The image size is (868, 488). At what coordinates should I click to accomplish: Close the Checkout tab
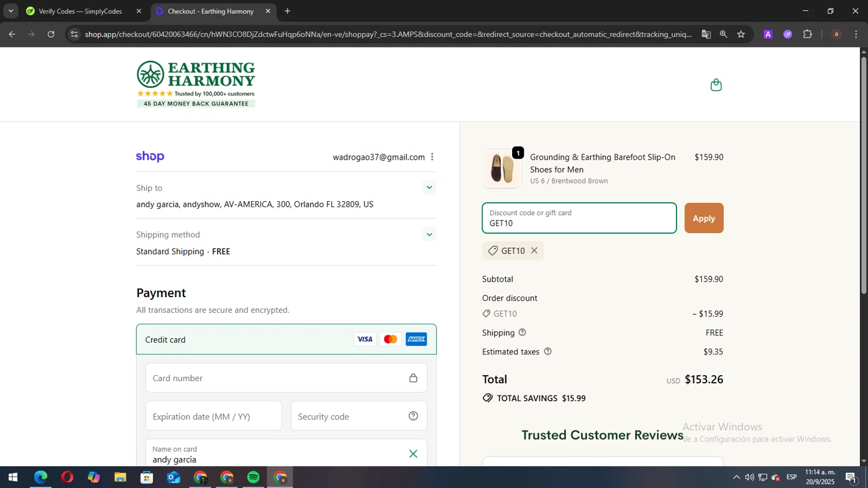[268, 11]
